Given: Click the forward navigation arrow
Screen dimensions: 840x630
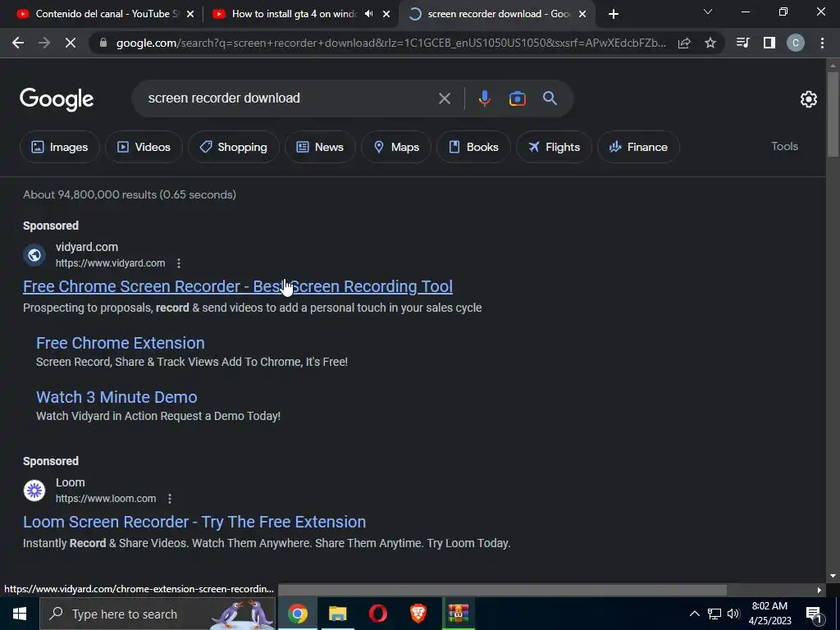Looking at the screenshot, I should pyautogui.click(x=44, y=43).
